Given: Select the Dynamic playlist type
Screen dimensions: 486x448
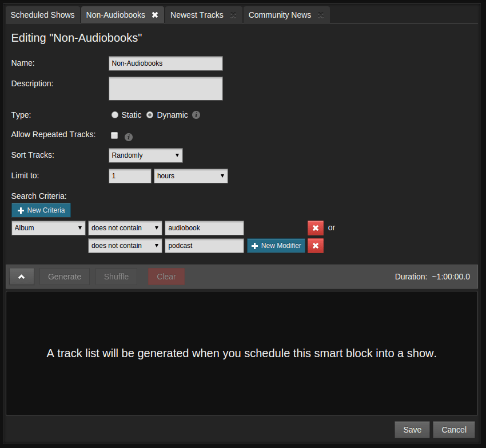Looking at the screenshot, I should click(x=150, y=114).
